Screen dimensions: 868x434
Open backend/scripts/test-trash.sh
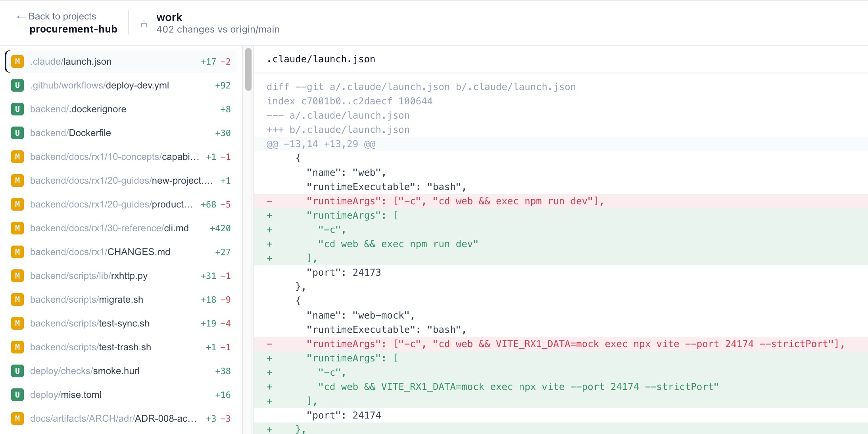(121, 347)
